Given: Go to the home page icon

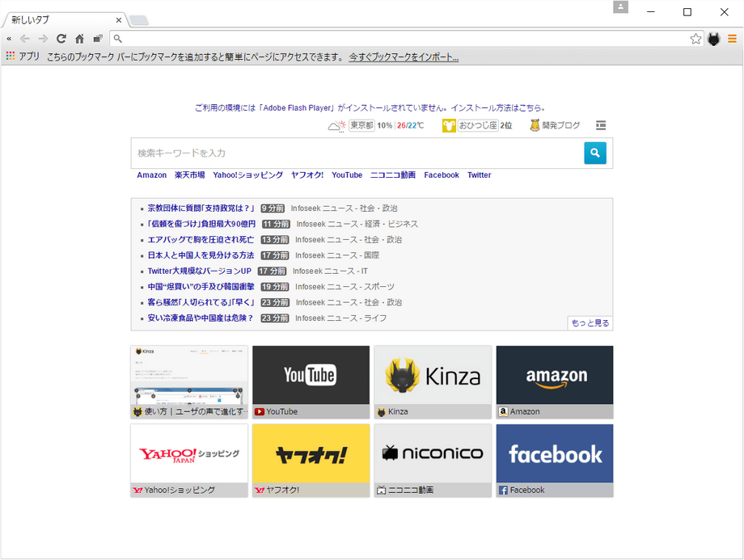Looking at the screenshot, I should (80, 39).
